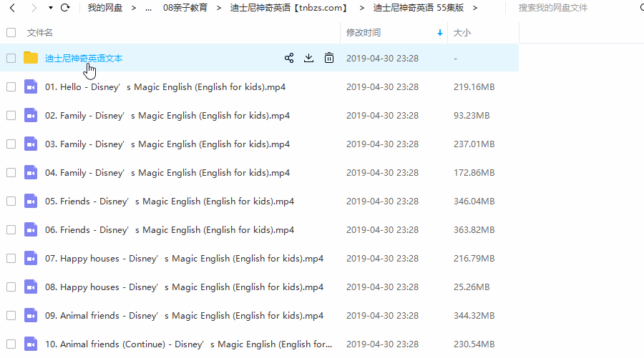Screen dimensions: 644x358
Task: Sort by 大小 column header
Action: coord(462,33)
